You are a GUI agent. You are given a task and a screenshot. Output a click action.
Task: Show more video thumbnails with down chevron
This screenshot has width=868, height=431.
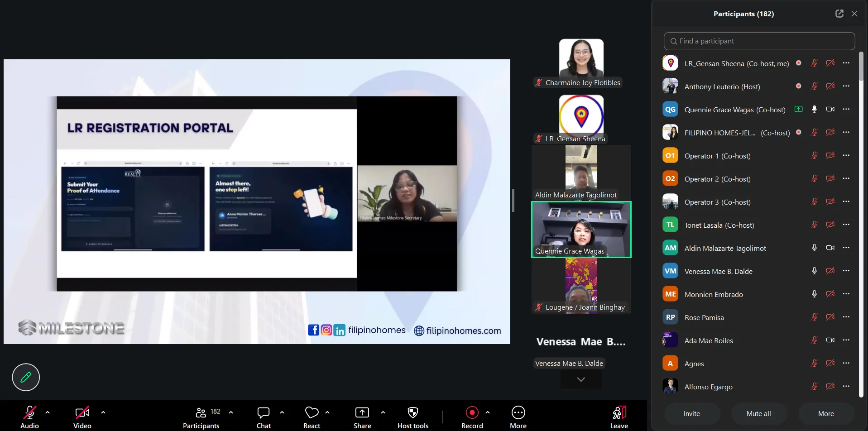coord(581,379)
